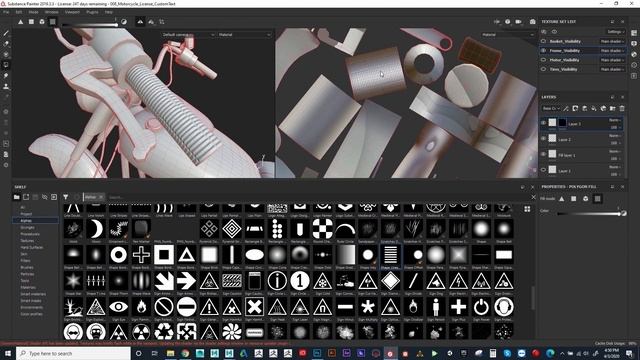The width and height of the screenshot is (640, 360).
Task: Open the File menu
Action: pyautogui.click(x=6, y=12)
